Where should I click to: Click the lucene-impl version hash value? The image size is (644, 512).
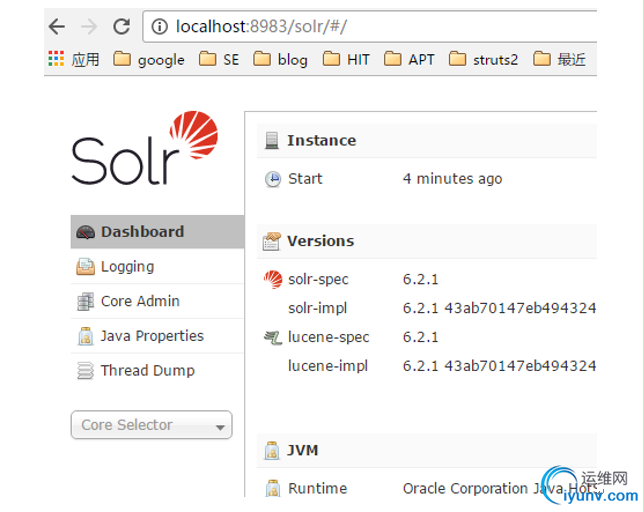pos(499,366)
